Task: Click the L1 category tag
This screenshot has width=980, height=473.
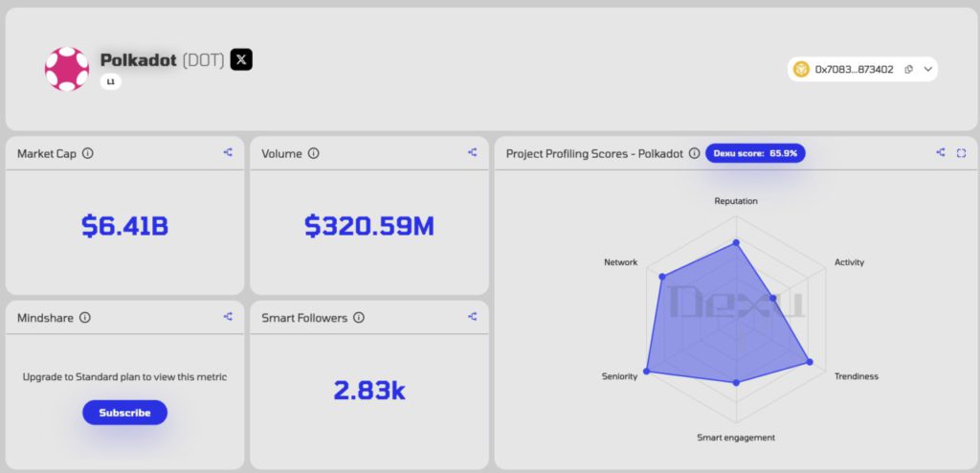Action: pos(111,81)
